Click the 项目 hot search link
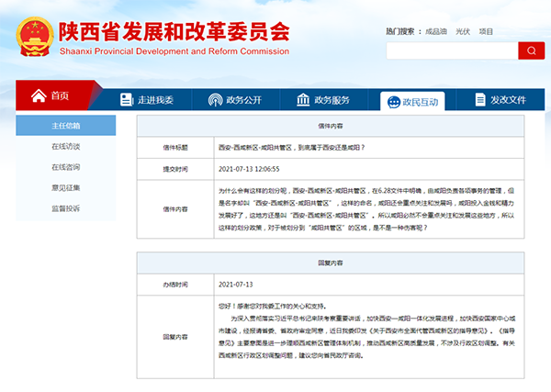 click(x=487, y=30)
